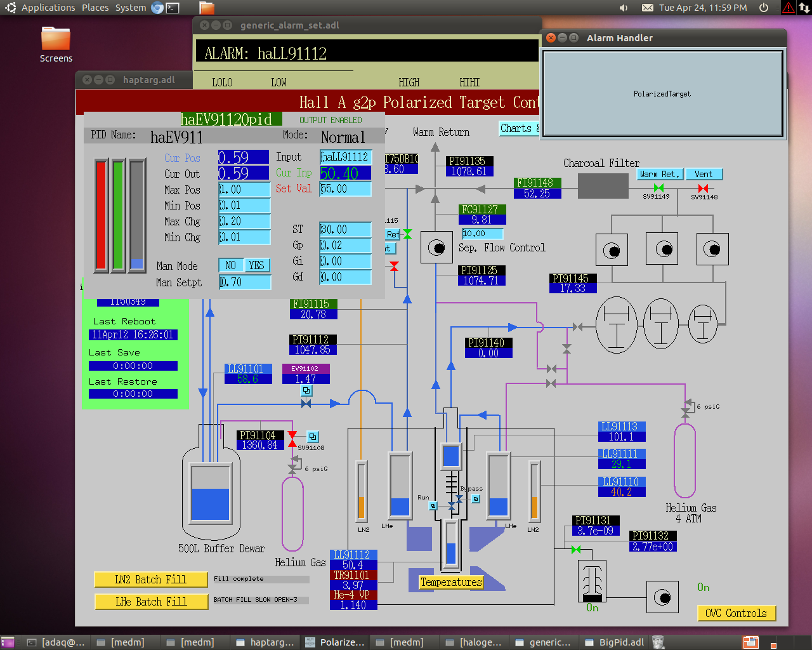The width and height of the screenshot is (812, 650).
Task: Click the Max Pos field showing 1.00
Action: click(245, 190)
